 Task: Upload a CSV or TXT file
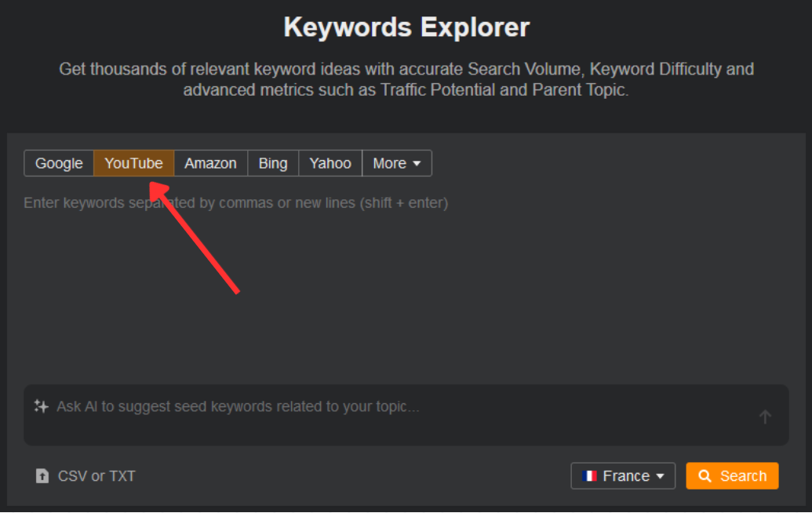click(x=86, y=475)
